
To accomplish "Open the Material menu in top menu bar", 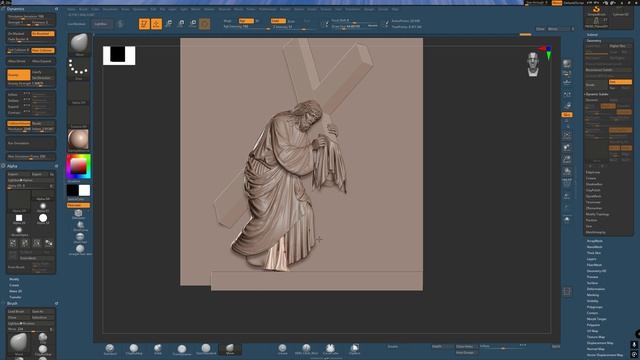I will tap(224, 9).
